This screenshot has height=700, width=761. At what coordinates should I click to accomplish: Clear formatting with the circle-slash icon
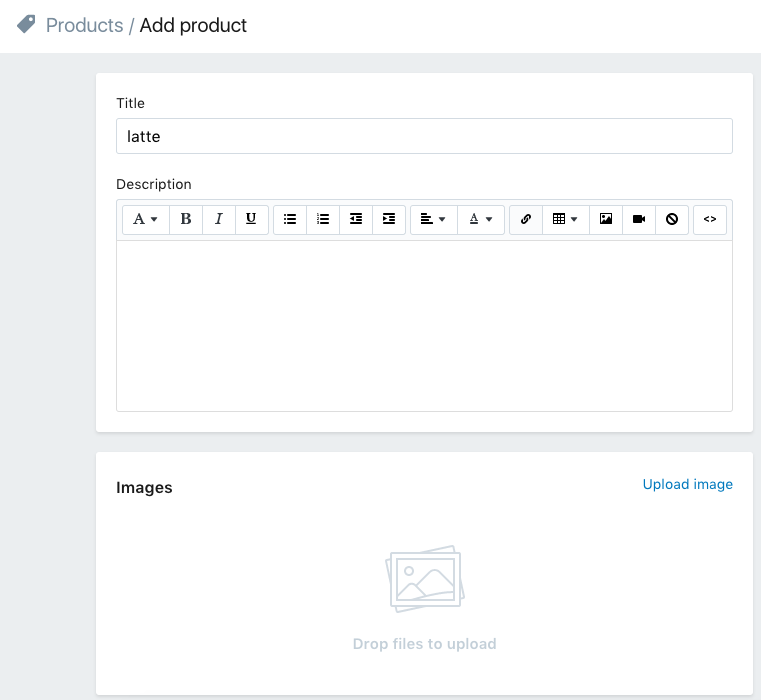(672, 219)
